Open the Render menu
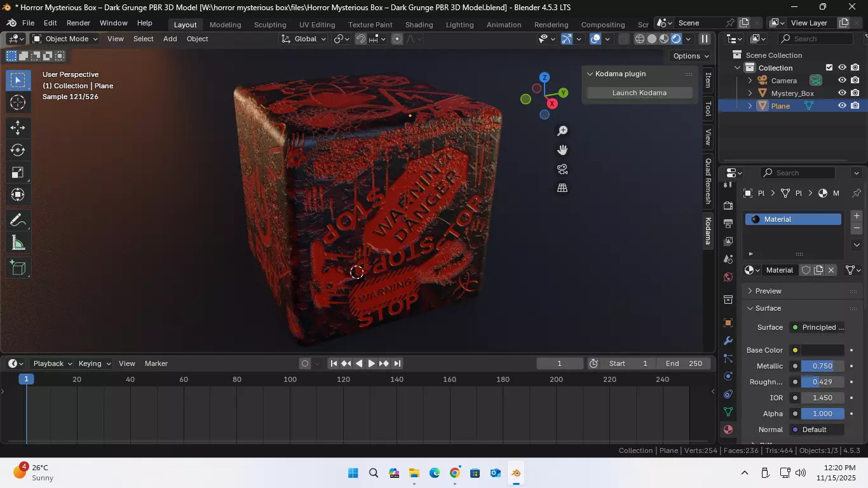Viewport: 868px width, 488px height. 78,23
